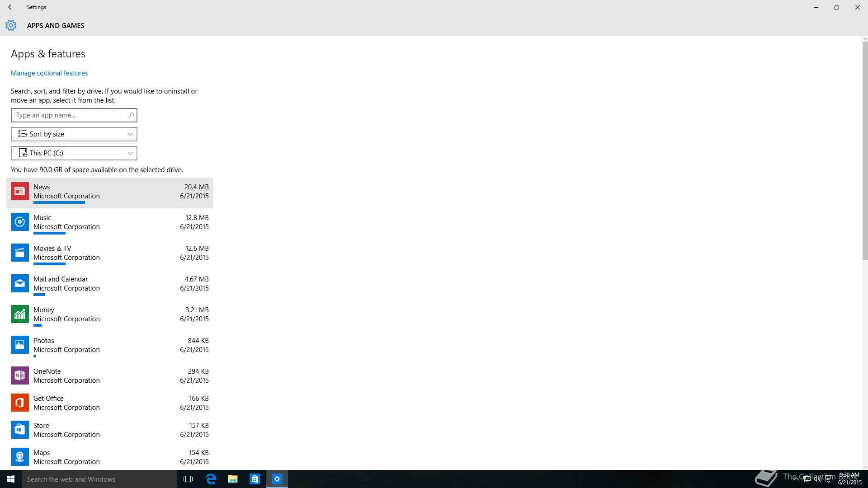The height and width of the screenshot is (488, 868).
Task: Select the OneNote app name
Action: pos(47,371)
